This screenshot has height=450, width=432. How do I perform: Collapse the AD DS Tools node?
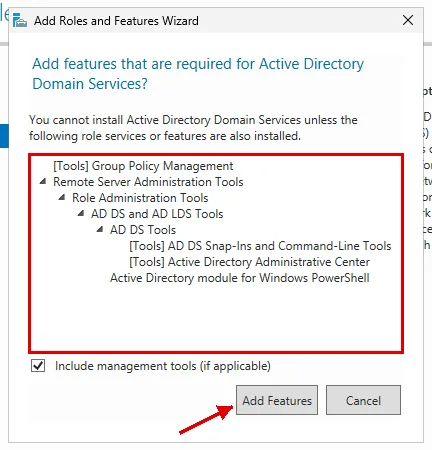100,229
